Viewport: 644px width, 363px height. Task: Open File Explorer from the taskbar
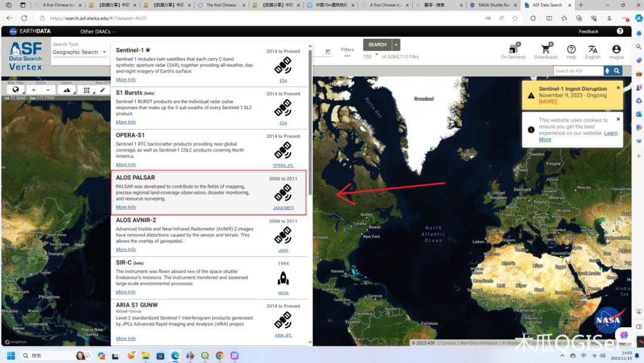click(x=146, y=356)
